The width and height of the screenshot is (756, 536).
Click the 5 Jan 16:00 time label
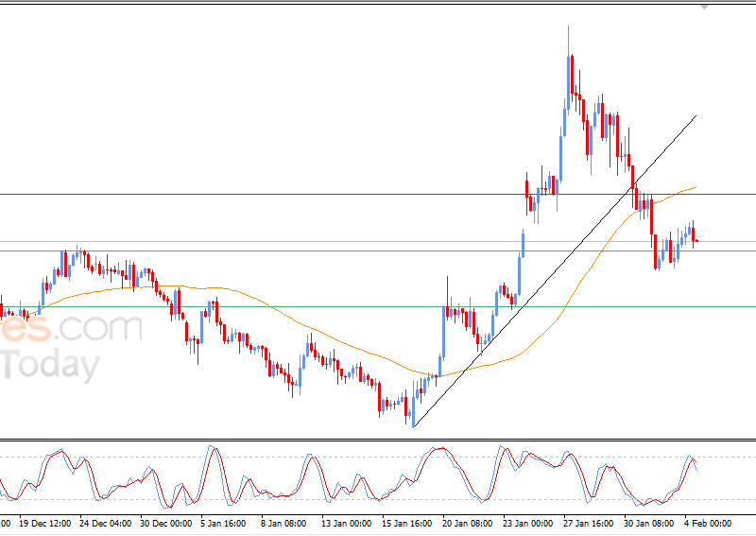pyautogui.click(x=224, y=523)
